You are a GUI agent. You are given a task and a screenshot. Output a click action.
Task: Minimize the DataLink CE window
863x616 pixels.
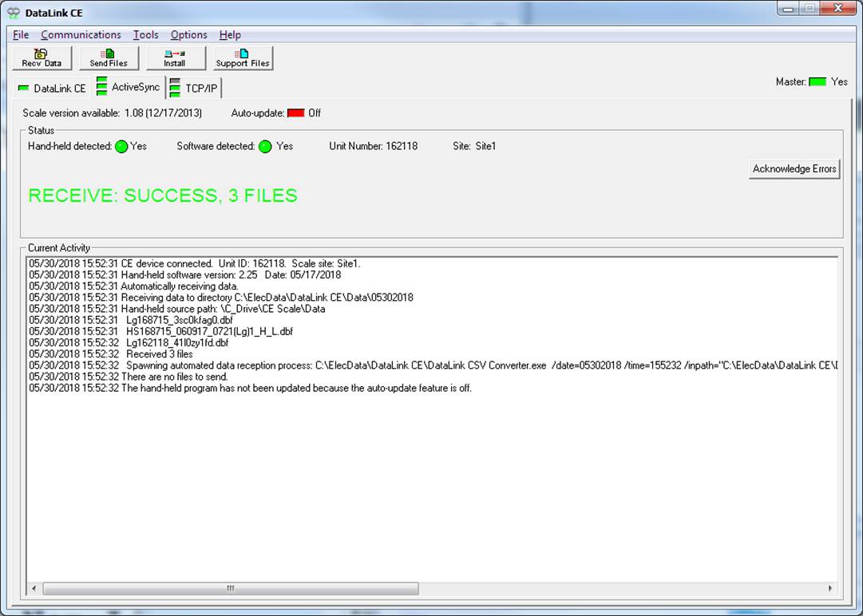[789, 8]
